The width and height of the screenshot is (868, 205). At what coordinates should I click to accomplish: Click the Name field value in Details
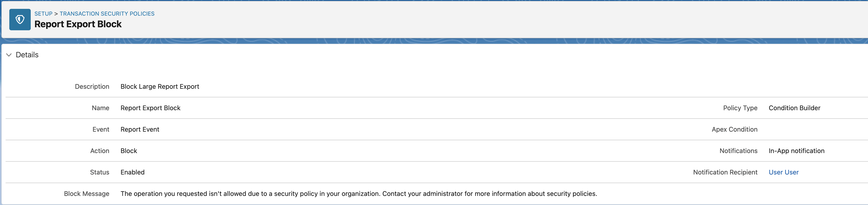[x=150, y=108]
